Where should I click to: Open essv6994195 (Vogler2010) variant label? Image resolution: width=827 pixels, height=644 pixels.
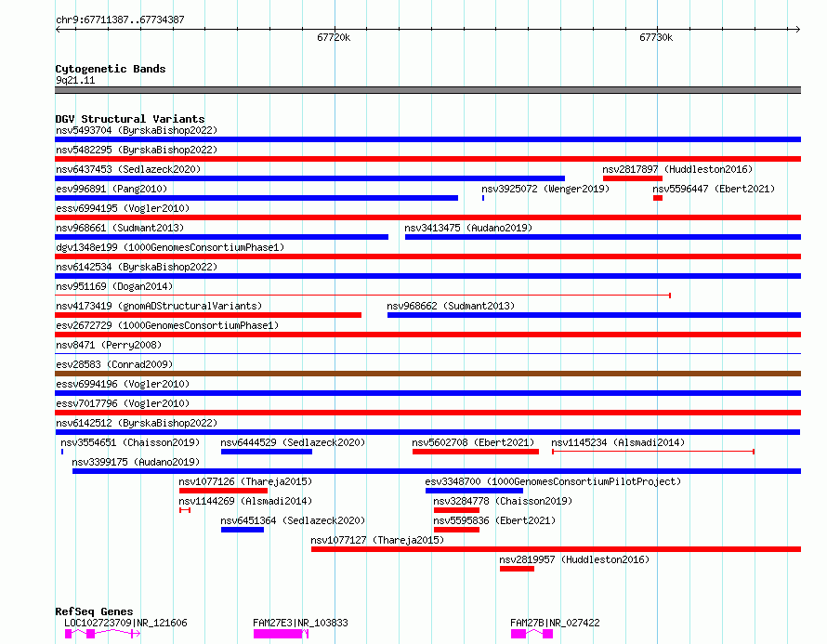123,208
